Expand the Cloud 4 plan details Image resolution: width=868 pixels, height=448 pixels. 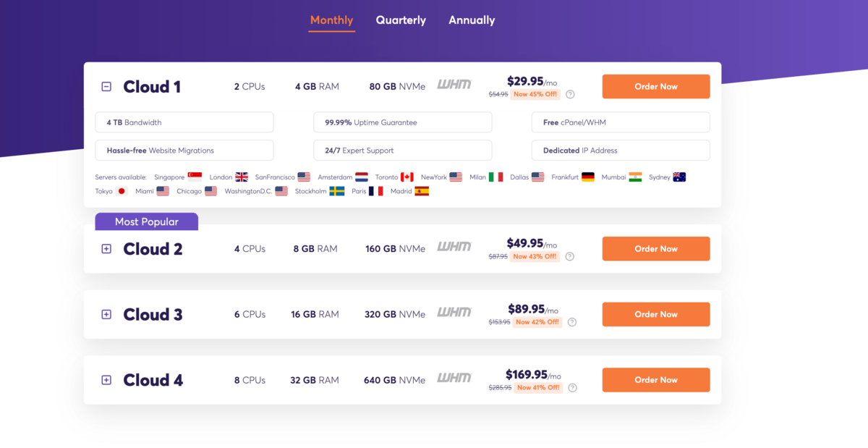coord(106,380)
